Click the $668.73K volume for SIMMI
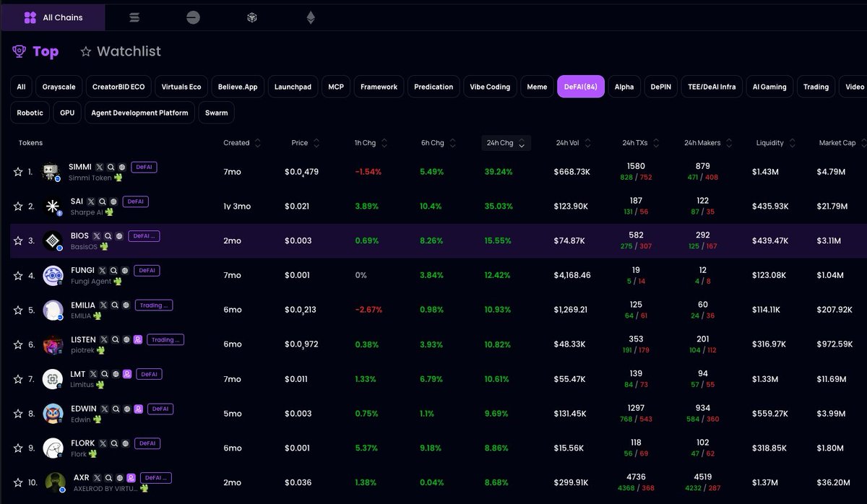 (x=572, y=172)
